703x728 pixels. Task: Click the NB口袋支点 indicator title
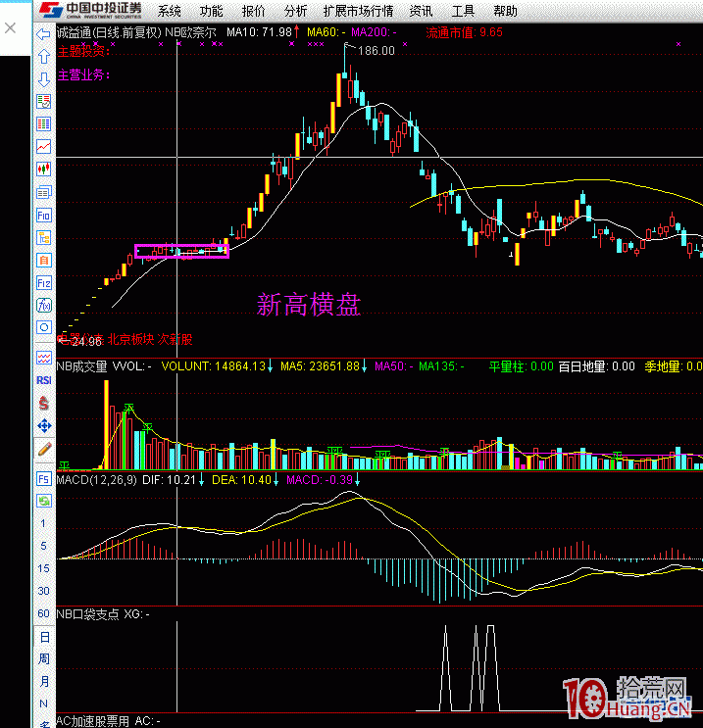tap(88, 614)
